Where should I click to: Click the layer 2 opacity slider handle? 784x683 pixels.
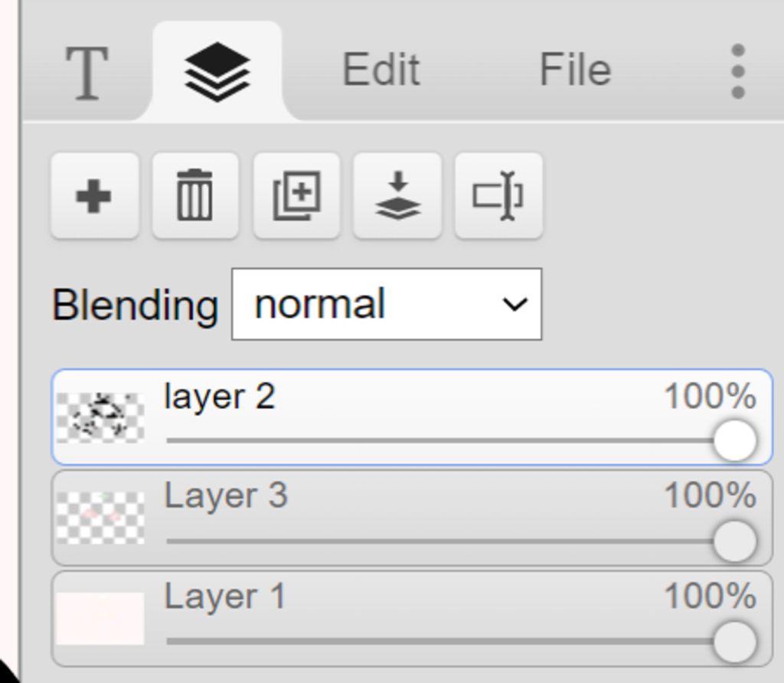pyautogui.click(x=735, y=440)
